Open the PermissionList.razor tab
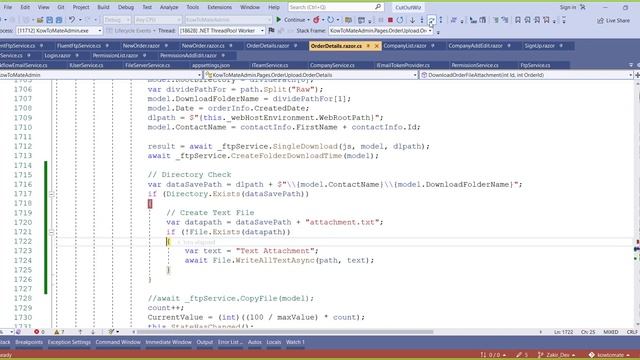This screenshot has width=640, height=360. [x=115, y=56]
